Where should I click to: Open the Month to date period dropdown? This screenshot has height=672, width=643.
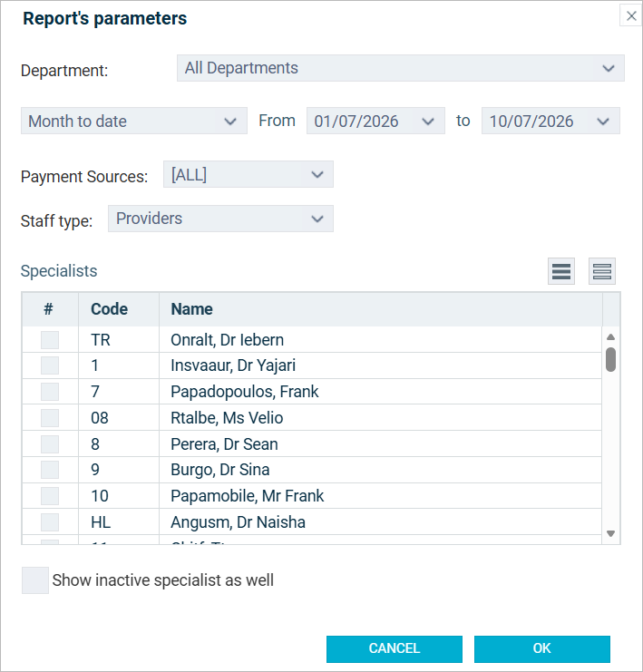(133, 121)
